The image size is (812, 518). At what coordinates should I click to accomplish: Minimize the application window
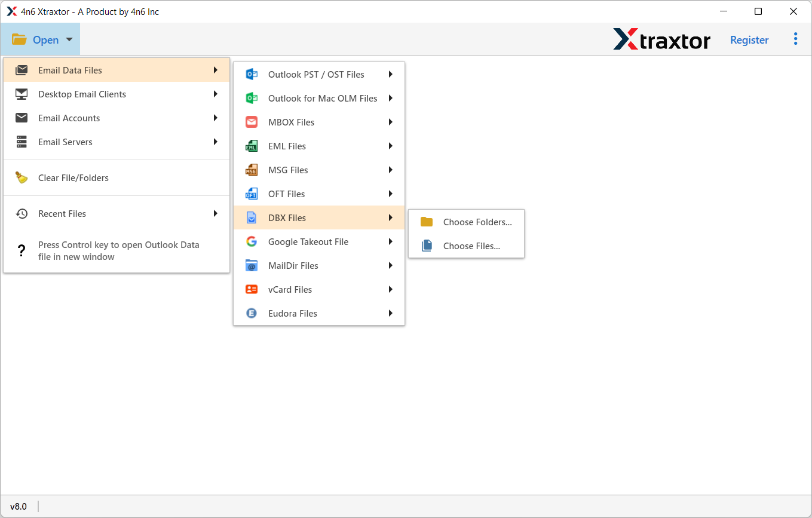tap(722, 11)
